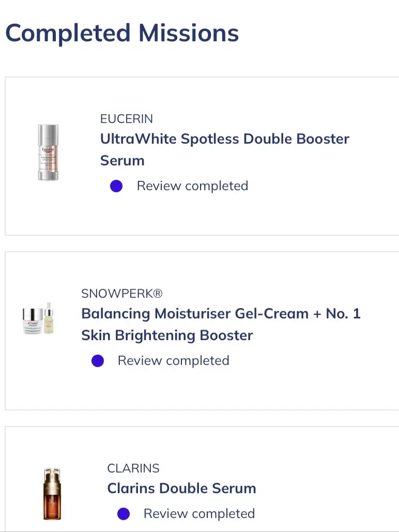Open Balancing Moisturiser Gel-Cream product title

[x=221, y=324]
